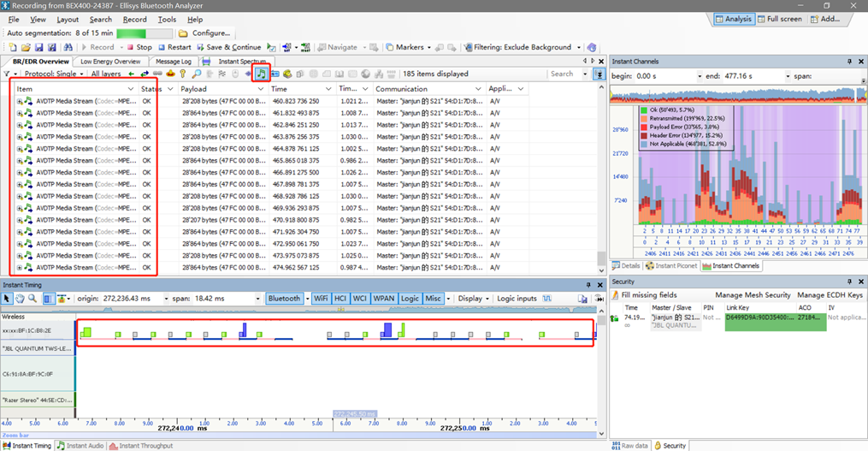Select the arrow pointer tool in Instant Timing
Viewport: 868px width, 451px height.
coord(7,299)
